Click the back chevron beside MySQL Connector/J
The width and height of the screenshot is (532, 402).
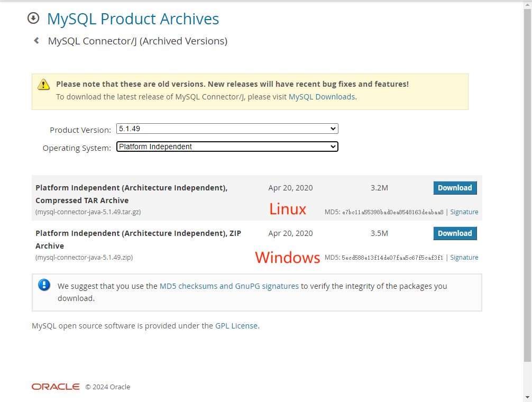pos(36,41)
